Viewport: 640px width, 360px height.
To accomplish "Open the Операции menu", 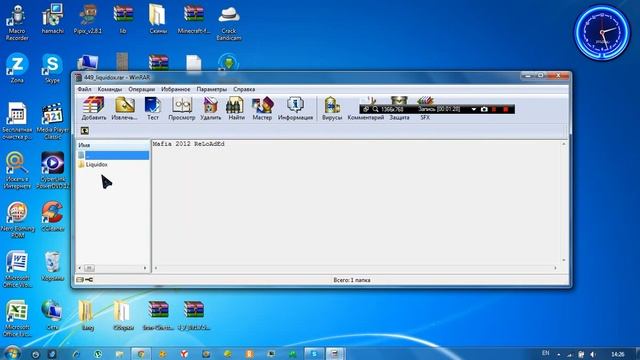I will (142, 89).
